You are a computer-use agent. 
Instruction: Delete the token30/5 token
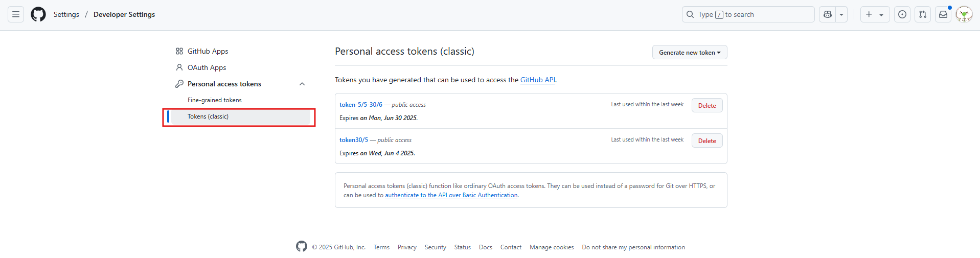(706, 140)
